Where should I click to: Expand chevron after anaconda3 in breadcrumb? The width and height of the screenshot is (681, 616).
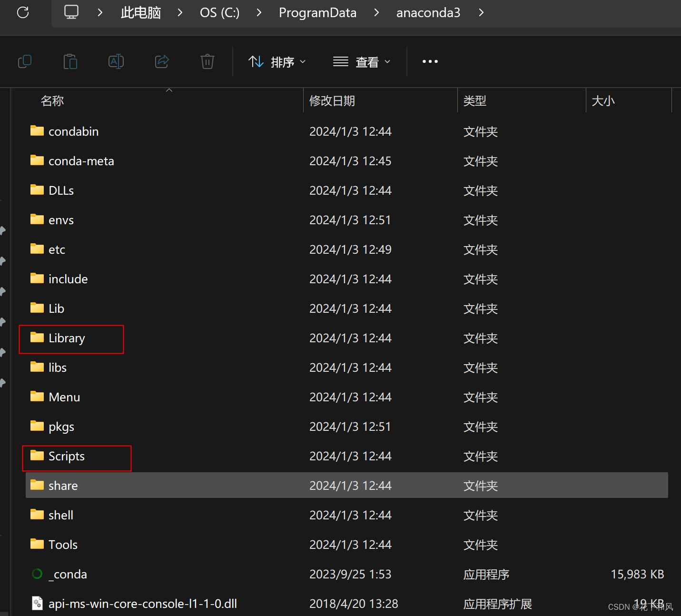click(x=481, y=13)
